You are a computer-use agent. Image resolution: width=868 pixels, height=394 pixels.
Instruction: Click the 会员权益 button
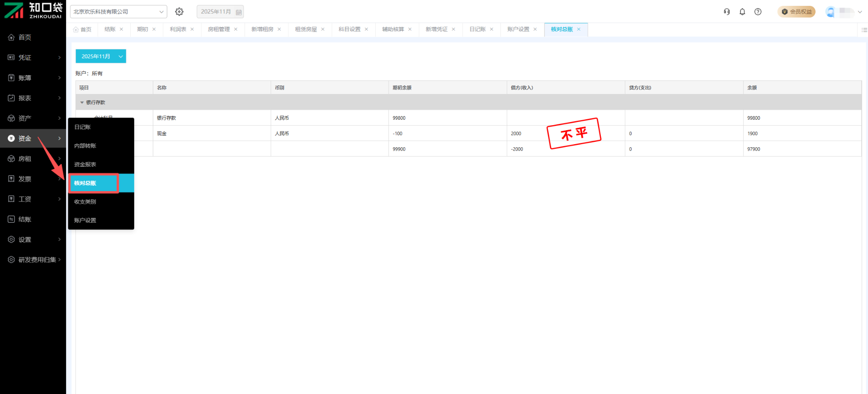tap(797, 12)
